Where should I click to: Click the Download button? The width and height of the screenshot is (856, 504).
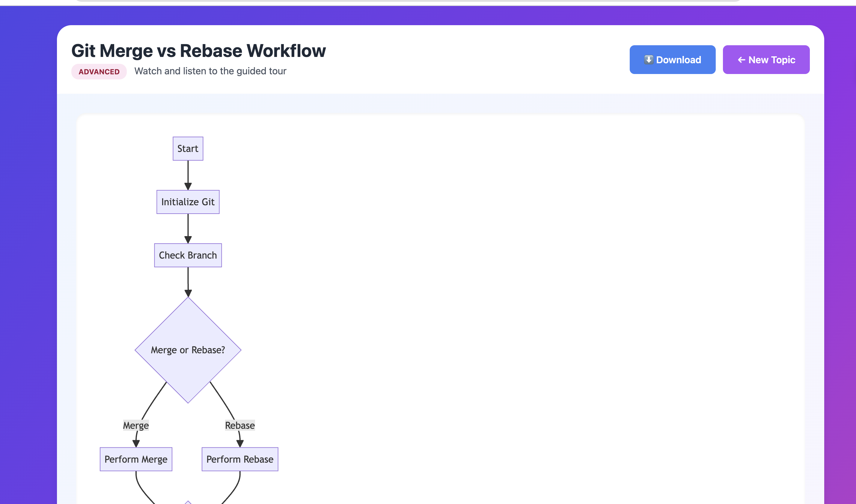tap(672, 60)
